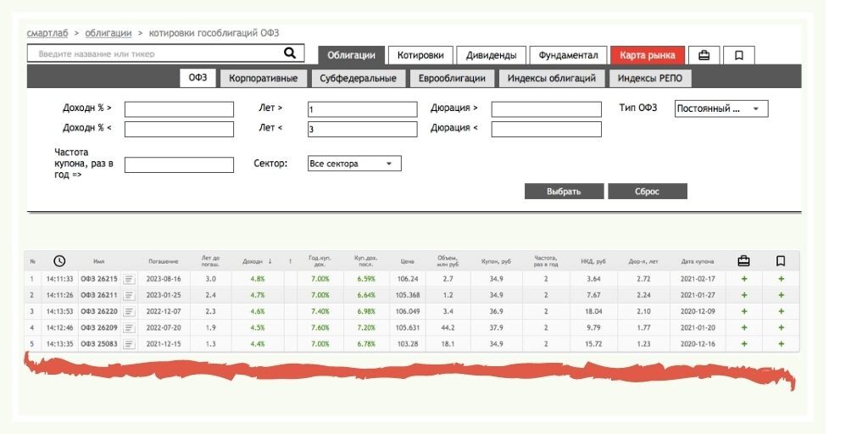
Task: Add ОФЗ 25083 to bookmarks with plus
Action: (781, 344)
